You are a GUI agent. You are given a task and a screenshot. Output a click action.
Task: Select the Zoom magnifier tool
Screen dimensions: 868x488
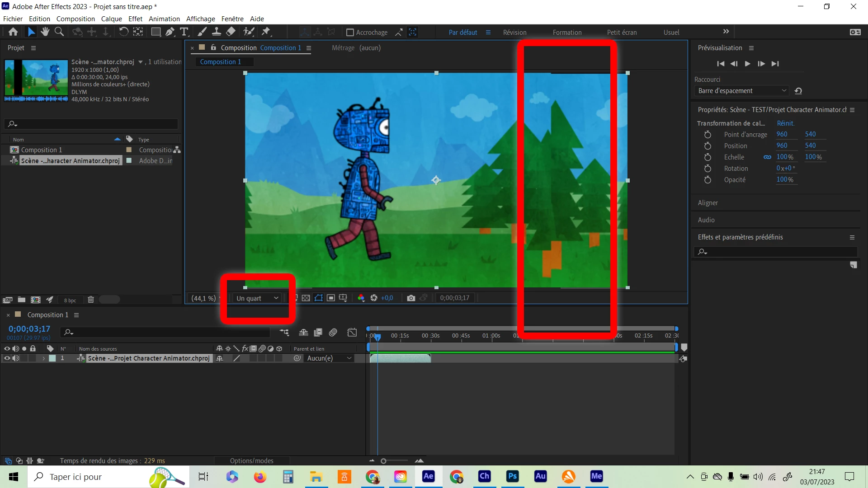coord(59,32)
